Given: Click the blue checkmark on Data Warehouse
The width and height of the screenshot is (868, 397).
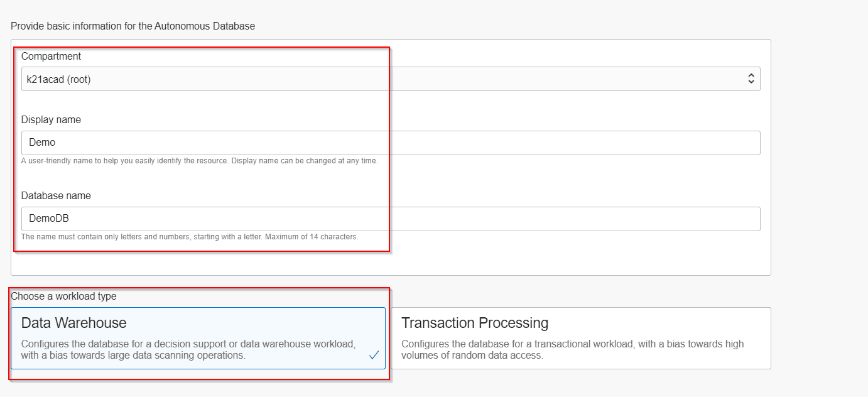Looking at the screenshot, I should point(374,355).
